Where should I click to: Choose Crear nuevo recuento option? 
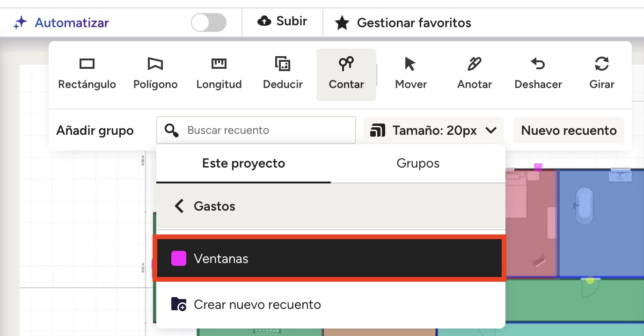(257, 305)
